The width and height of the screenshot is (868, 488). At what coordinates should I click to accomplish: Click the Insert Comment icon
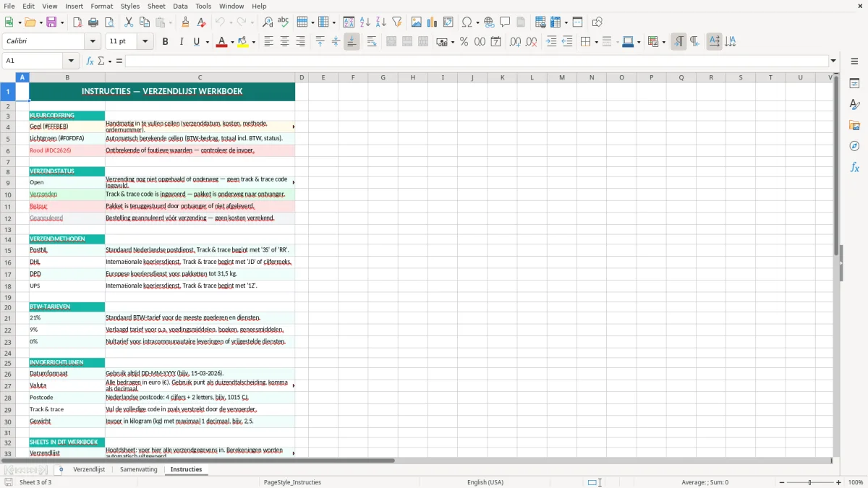point(506,22)
